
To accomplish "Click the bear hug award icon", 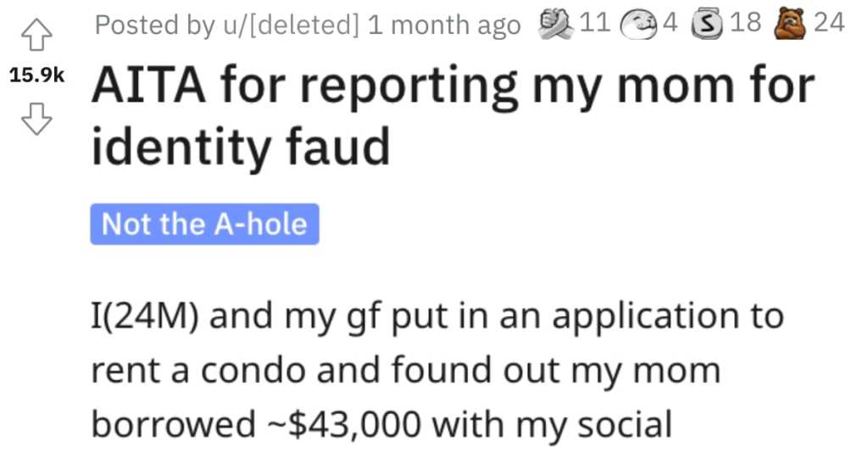I will click(792, 25).
